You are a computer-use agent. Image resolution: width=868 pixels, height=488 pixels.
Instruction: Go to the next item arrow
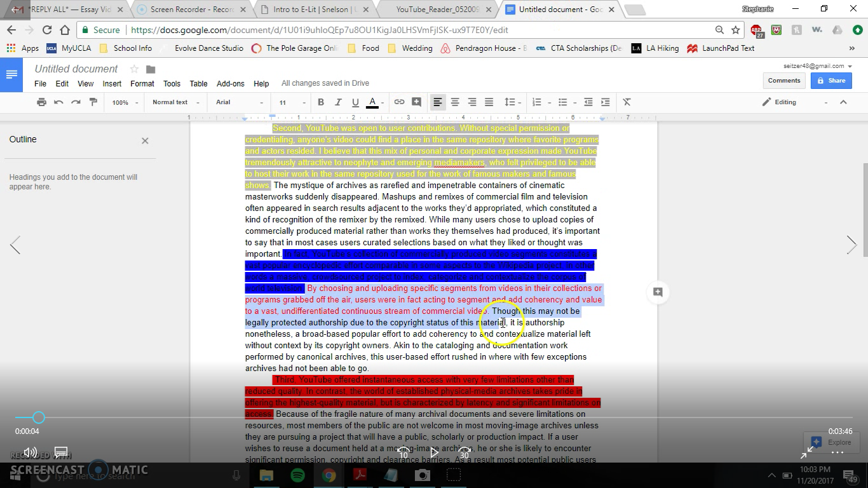pos(851,245)
